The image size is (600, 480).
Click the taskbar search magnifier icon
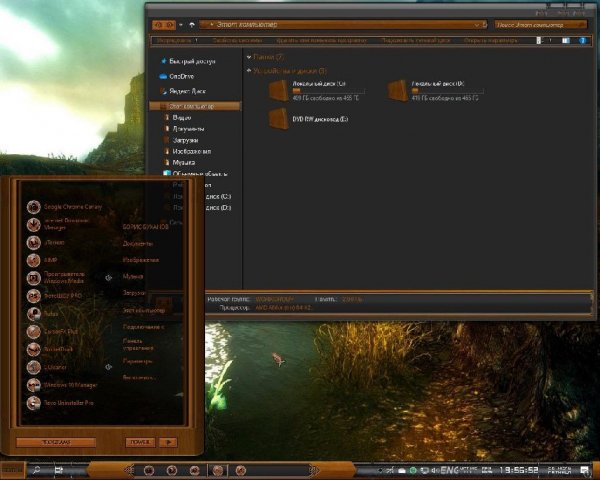click(37, 470)
